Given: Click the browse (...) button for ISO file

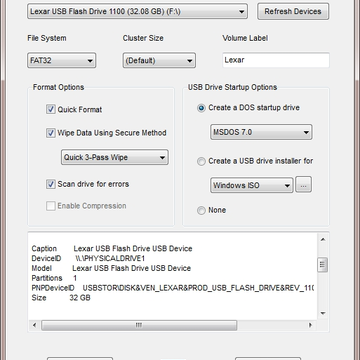Looking at the screenshot, I should click(x=303, y=185).
